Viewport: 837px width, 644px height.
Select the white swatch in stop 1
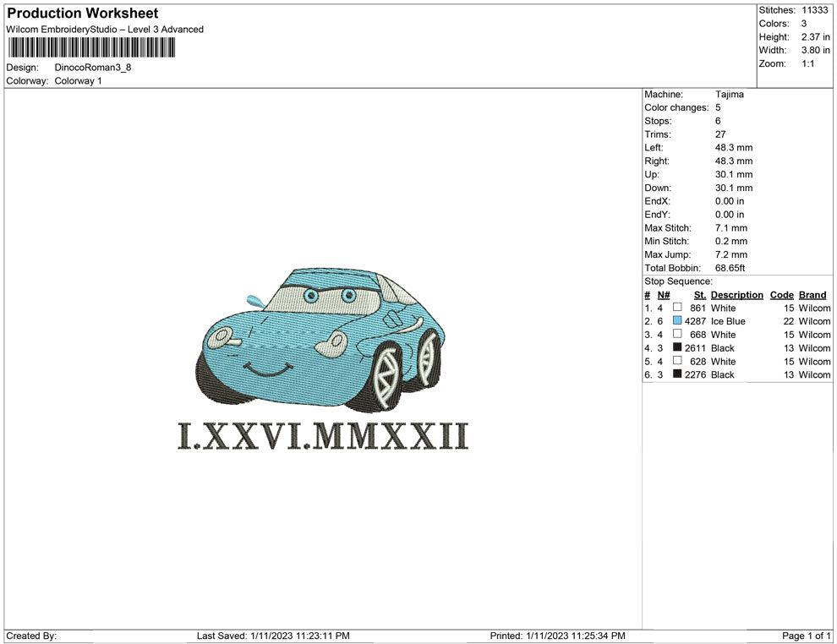[x=677, y=308]
